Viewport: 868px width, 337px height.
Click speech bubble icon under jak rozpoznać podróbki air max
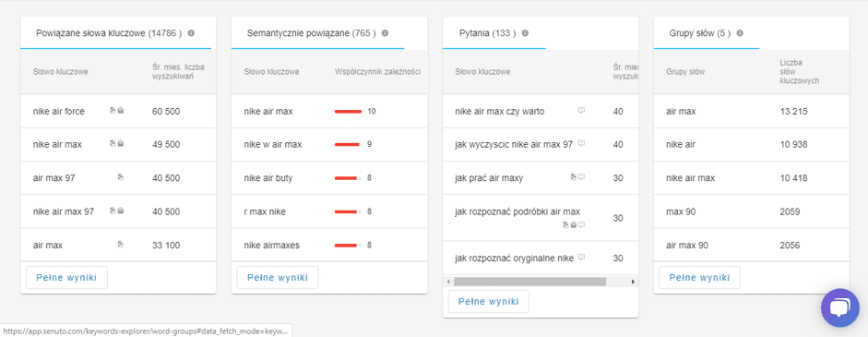581,224
